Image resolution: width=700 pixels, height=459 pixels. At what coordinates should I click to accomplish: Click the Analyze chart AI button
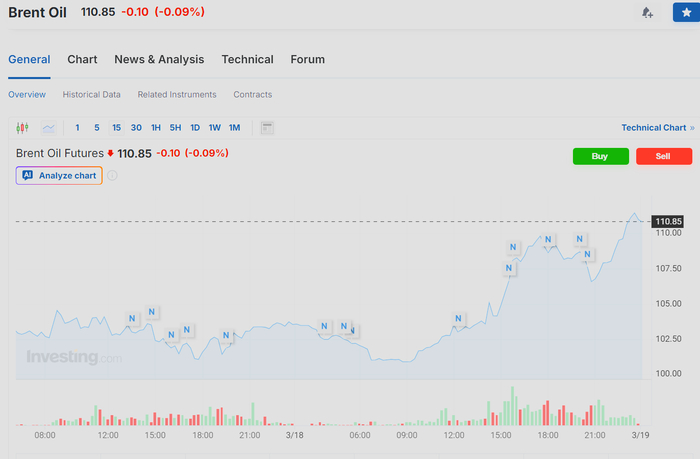59,175
